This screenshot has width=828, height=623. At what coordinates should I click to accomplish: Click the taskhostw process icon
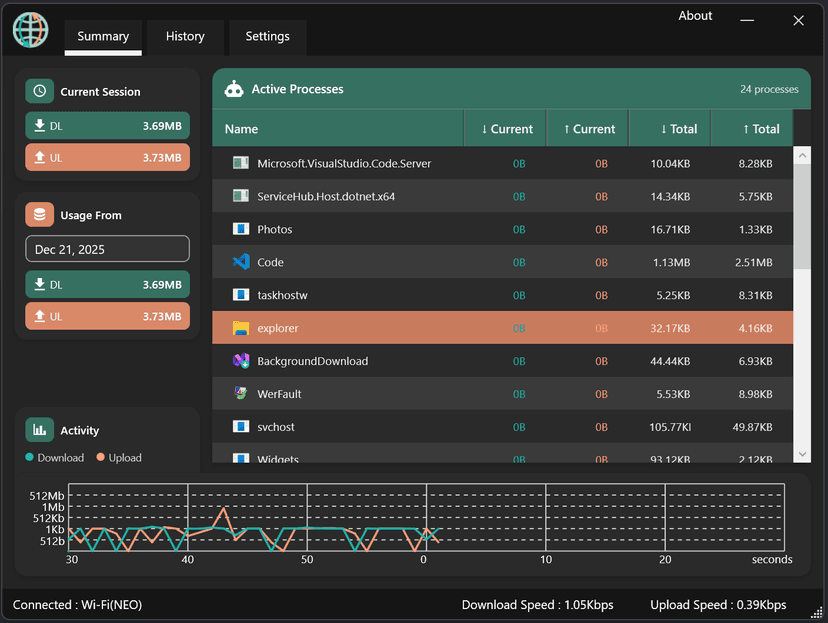[241, 295]
